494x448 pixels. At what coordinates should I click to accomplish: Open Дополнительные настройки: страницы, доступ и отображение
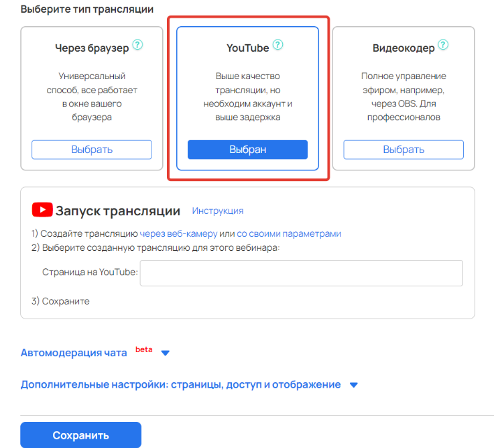[x=180, y=385]
